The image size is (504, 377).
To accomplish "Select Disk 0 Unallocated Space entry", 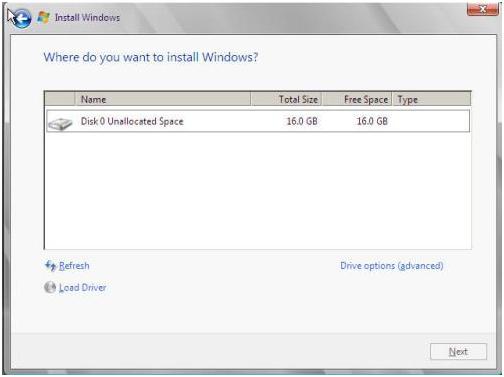I will pos(258,121).
